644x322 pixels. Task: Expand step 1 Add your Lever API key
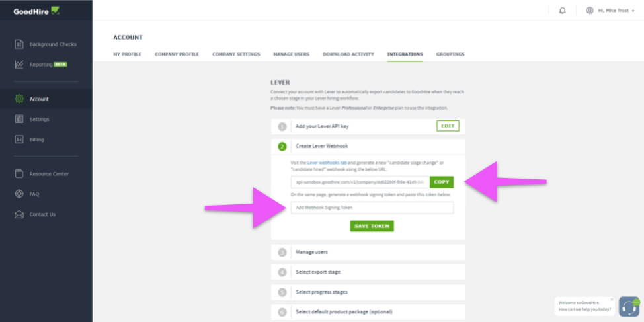(x=368, y=126)
